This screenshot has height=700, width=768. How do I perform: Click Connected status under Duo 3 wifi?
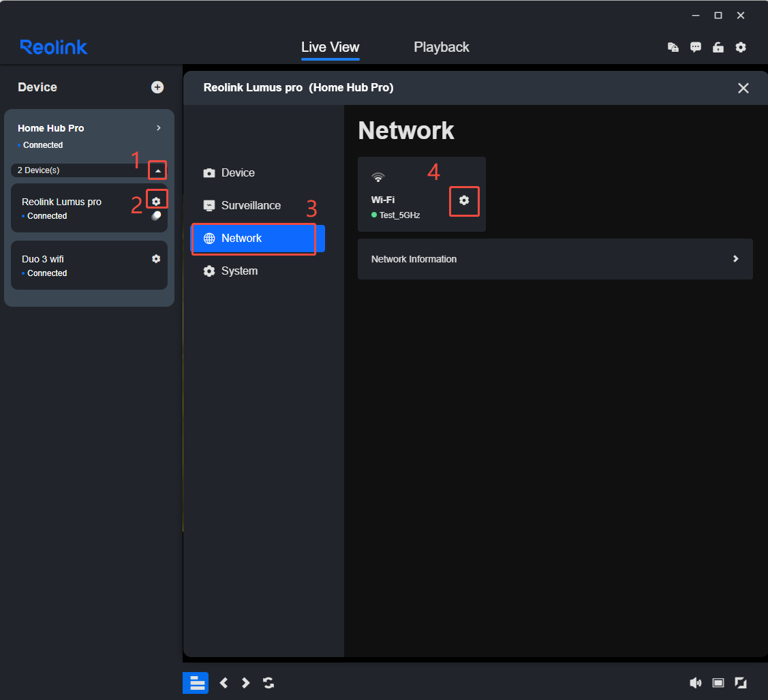pos(47,273)
